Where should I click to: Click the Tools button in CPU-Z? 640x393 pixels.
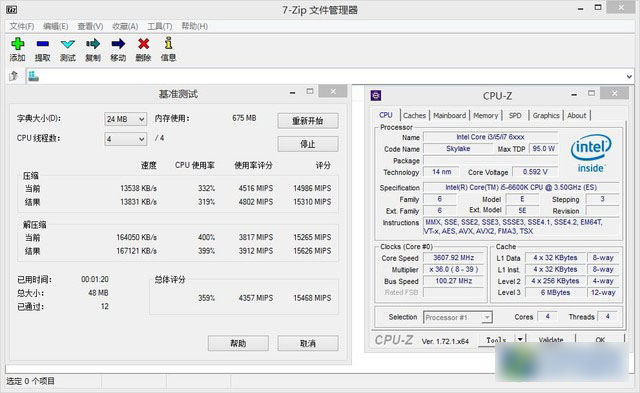tap(496, 340)
